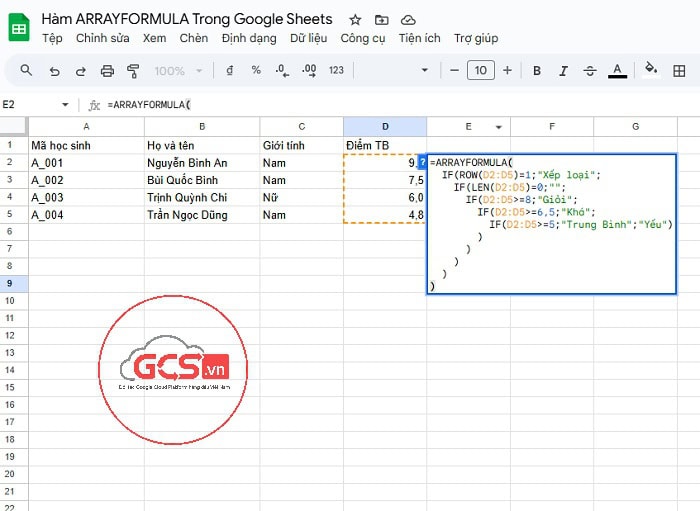This screenshot has height=511, width=700.
Task: Open the fill color bucket
Action: 651,71
